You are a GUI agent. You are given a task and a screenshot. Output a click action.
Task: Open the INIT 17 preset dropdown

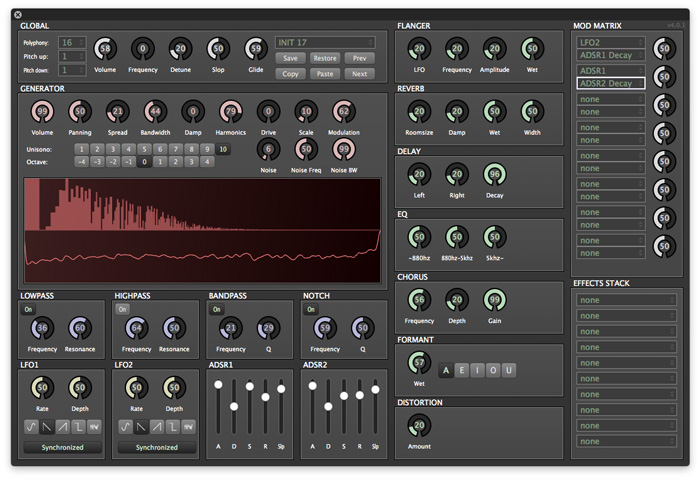pos(325,42)
